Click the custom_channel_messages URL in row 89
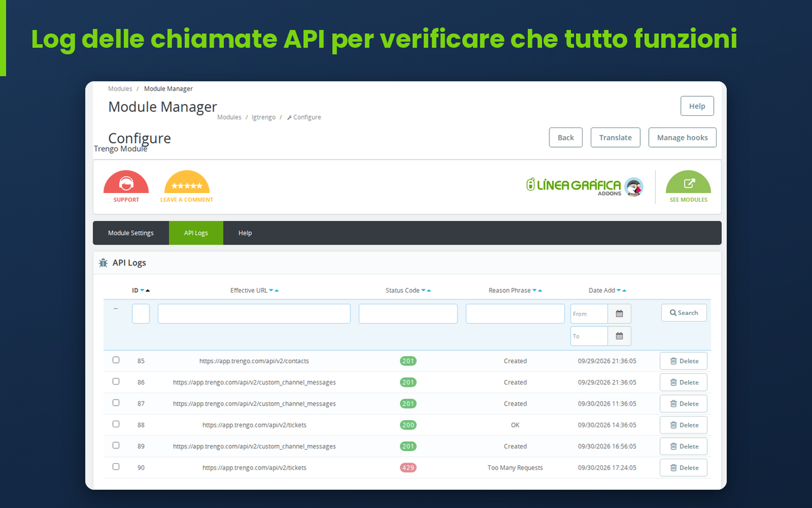812x508 pixels. [x=254, y=446]
